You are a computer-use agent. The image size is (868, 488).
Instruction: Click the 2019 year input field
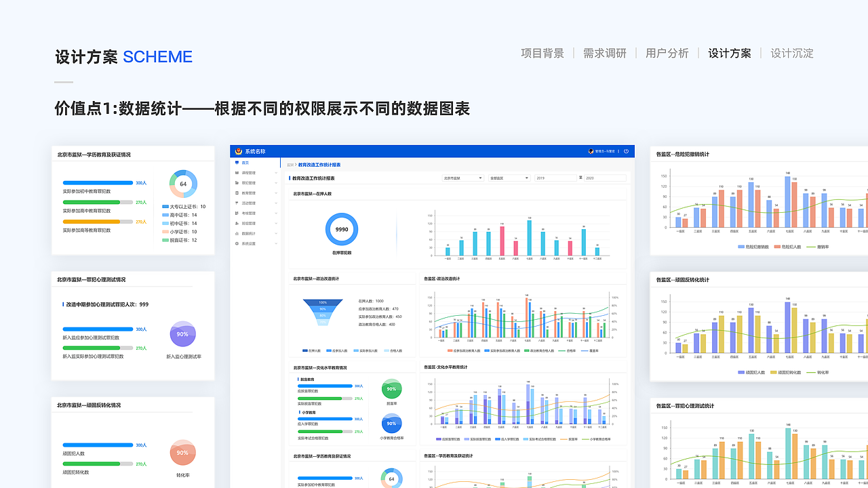556,178
